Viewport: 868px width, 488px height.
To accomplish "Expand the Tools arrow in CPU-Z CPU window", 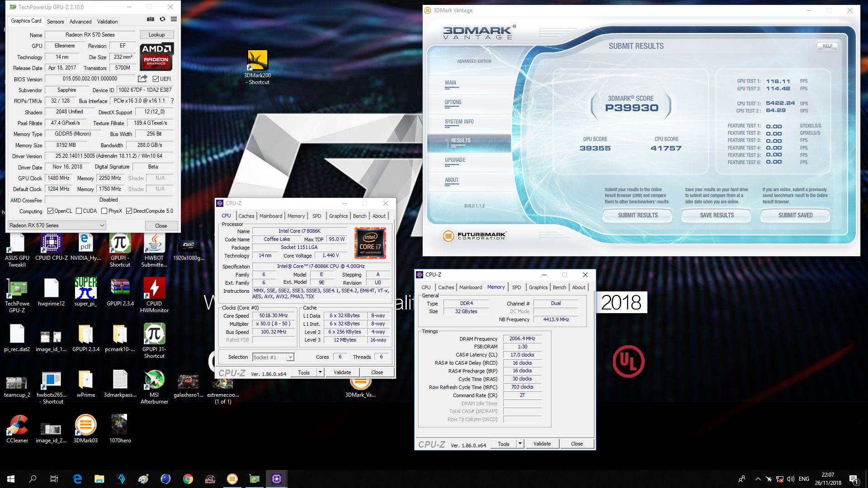I will pyautogui.click(x=320, y=372).
